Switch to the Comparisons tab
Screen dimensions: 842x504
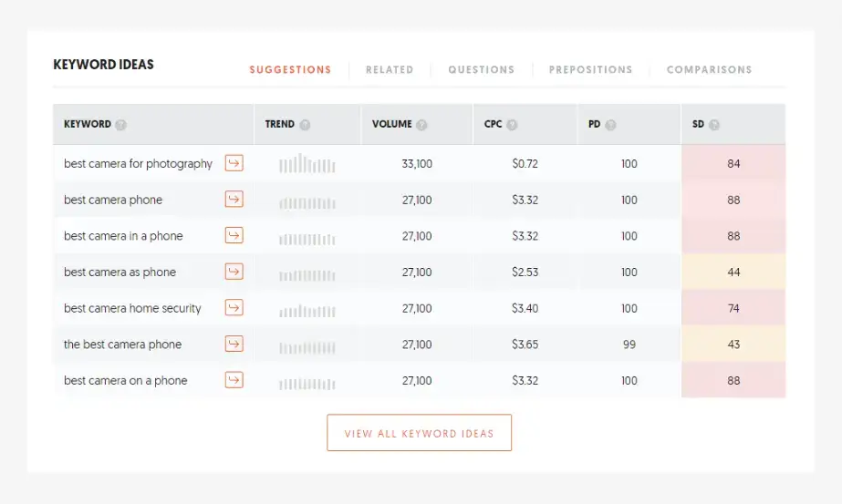709,69
